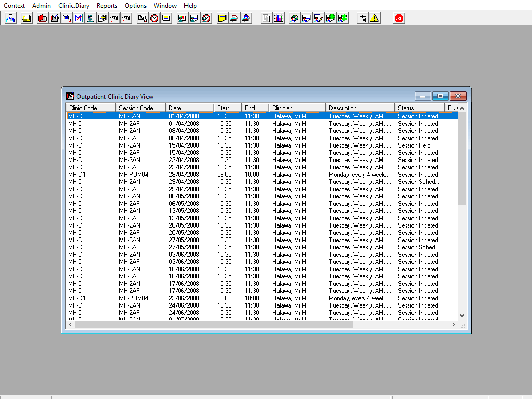Click the vertical scrollbar thumb
The width and height of the screenshot is (532, 399).
[x=462, y=159]
